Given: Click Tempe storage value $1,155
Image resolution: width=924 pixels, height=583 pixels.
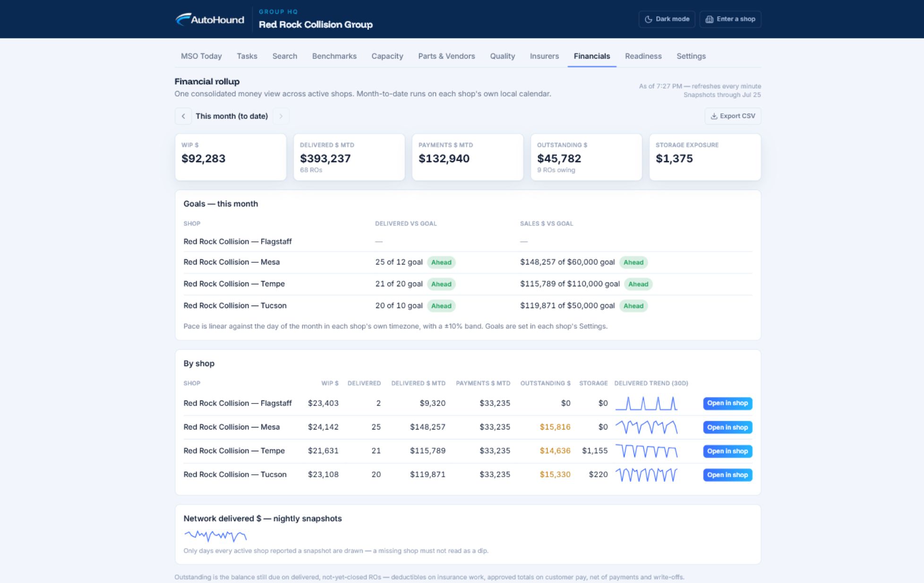Looking at the screenshot, I should coord(595,451).
